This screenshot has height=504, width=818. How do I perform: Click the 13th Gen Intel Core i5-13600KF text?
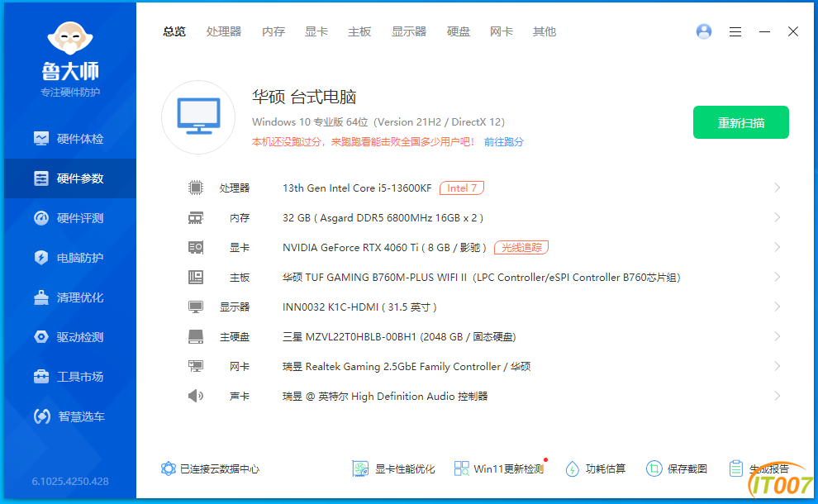pyautogui.click(x=357, y=188)
